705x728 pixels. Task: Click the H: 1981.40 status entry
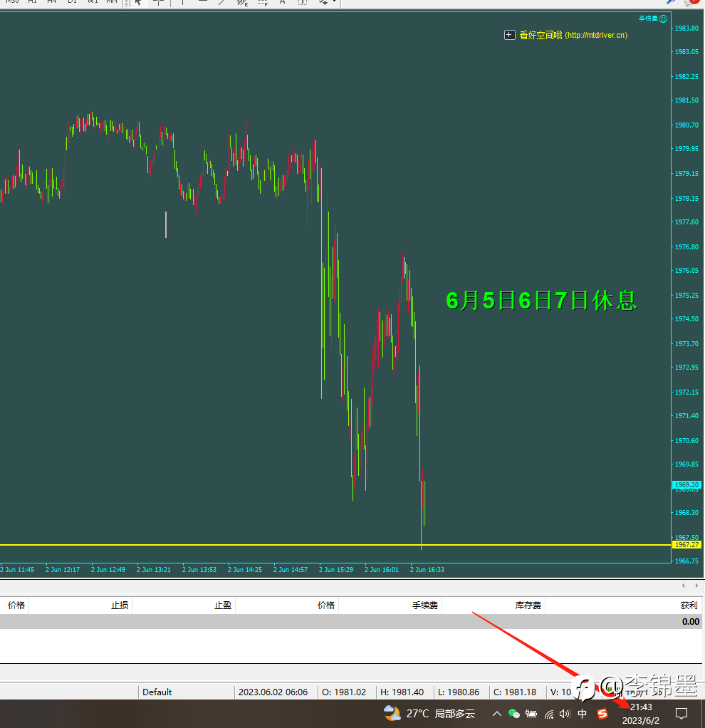click(402, 692)
